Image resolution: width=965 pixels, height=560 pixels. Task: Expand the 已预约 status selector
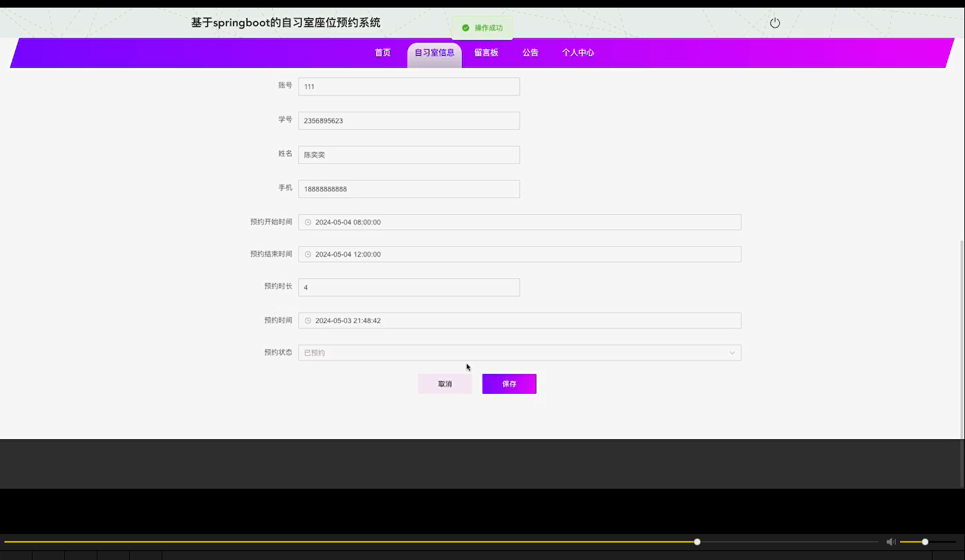point(519,352)
